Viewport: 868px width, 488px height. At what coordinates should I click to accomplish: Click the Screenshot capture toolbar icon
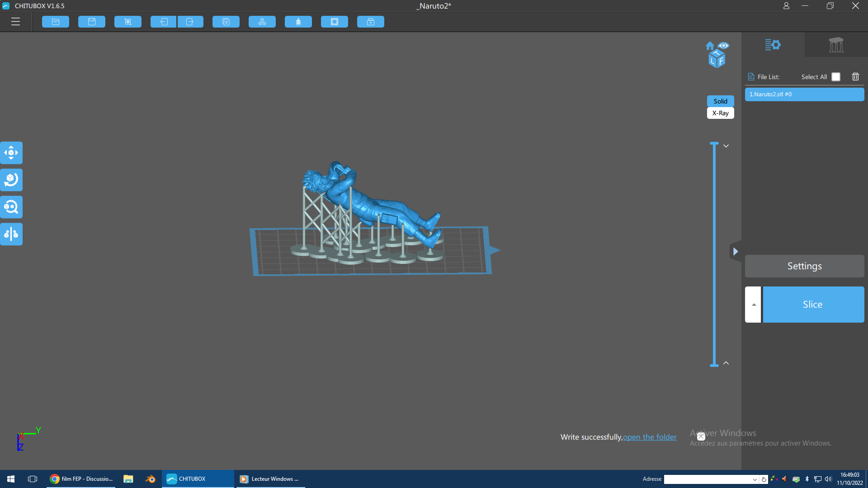tap(128, 22)
